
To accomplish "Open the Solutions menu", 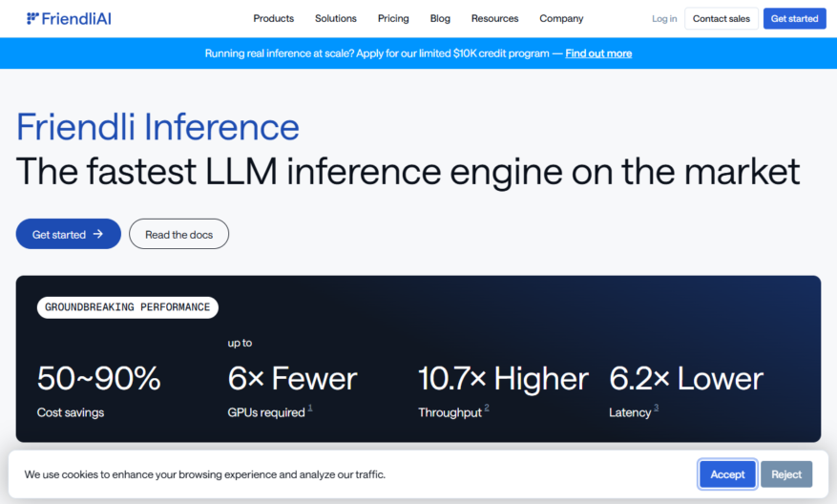I will coord(336,19).
